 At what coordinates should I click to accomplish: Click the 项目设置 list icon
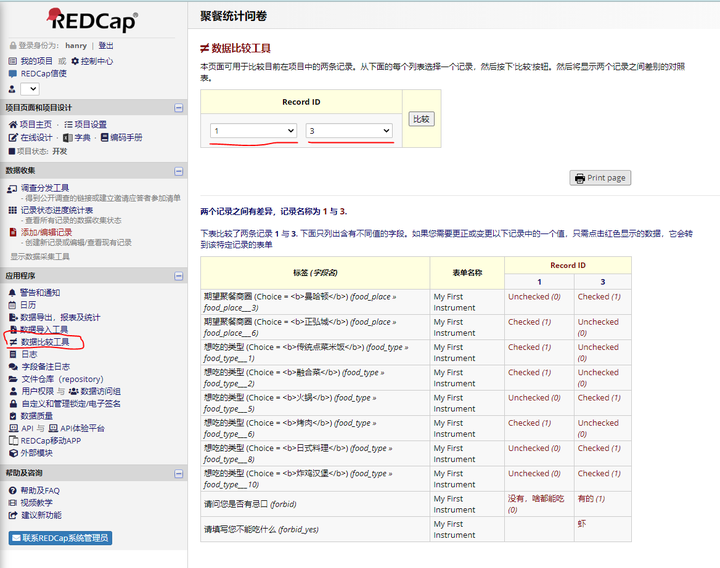click(68, 124)
